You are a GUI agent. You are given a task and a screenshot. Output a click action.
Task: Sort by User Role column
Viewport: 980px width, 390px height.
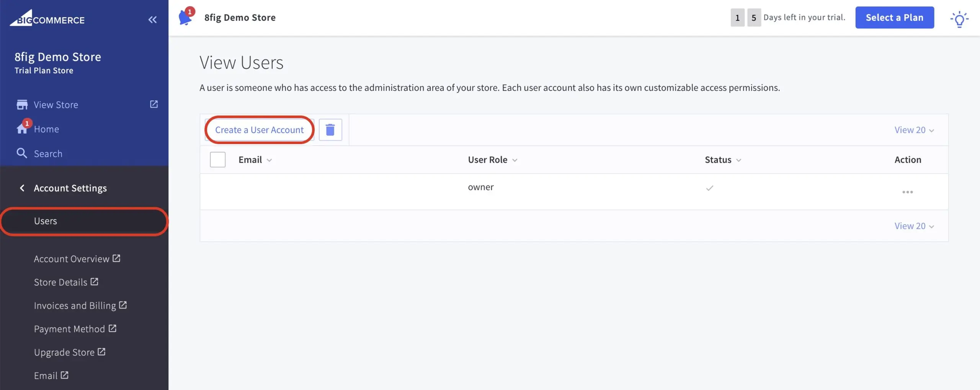click(x=492, y=160)
